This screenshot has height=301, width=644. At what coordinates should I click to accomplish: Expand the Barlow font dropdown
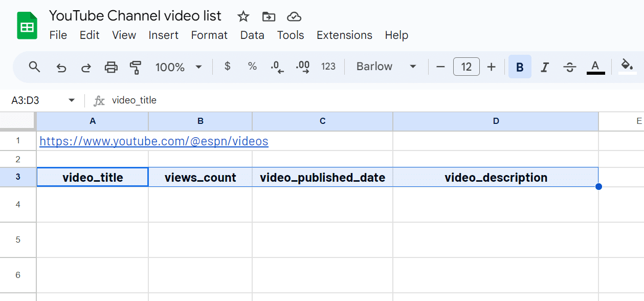[x=386, y=67]
